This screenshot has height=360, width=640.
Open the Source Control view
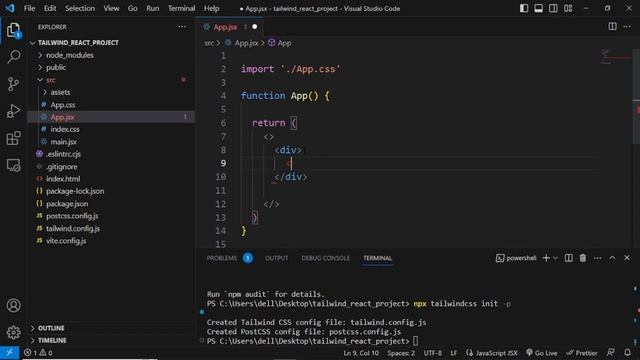coord(13,84)
